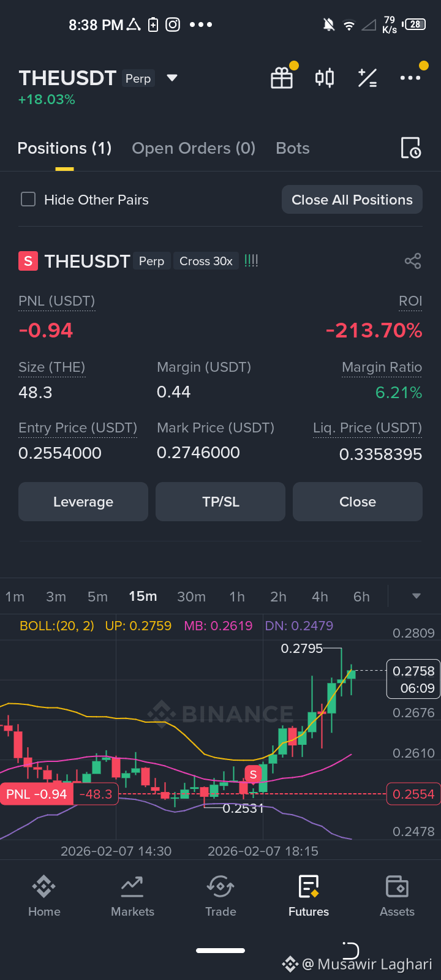Open the order history clock icon

pos(410,148)
